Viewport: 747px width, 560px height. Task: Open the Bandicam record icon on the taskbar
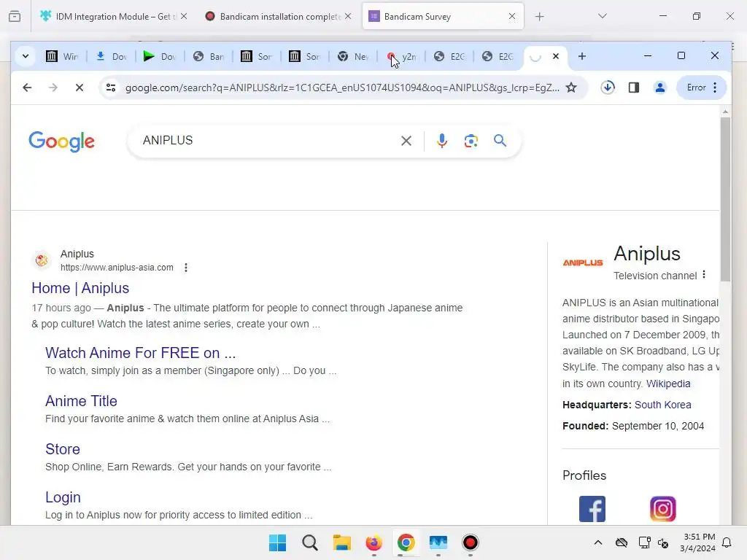pyautogui.click(x=471, y=542)
